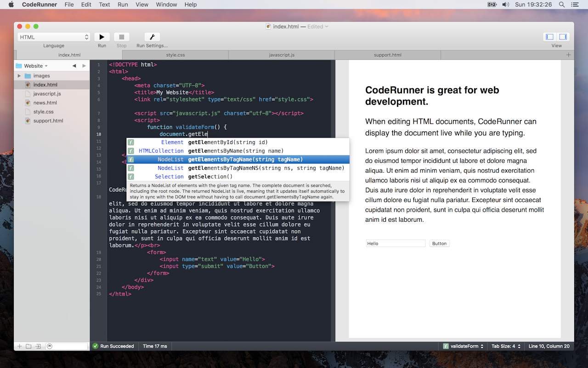
Task: Open the validateForm symbol dropdown
Action: tap(464, 346)
